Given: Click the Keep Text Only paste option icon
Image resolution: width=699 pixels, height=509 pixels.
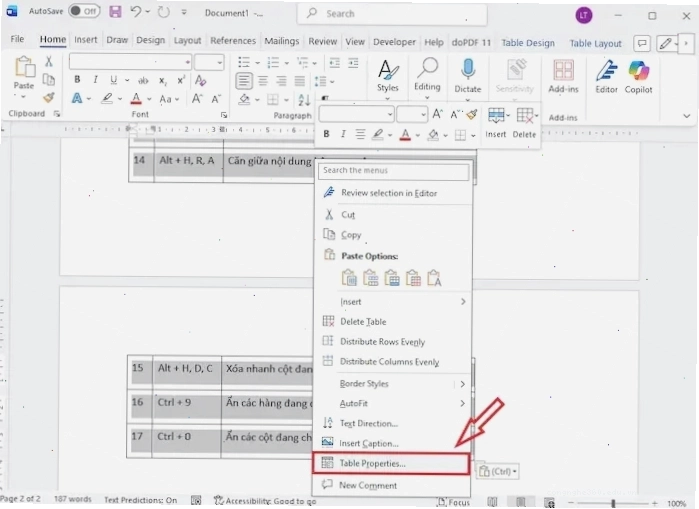Looking at the screenshot, I should pyautogui.click(x=434, y=278).
